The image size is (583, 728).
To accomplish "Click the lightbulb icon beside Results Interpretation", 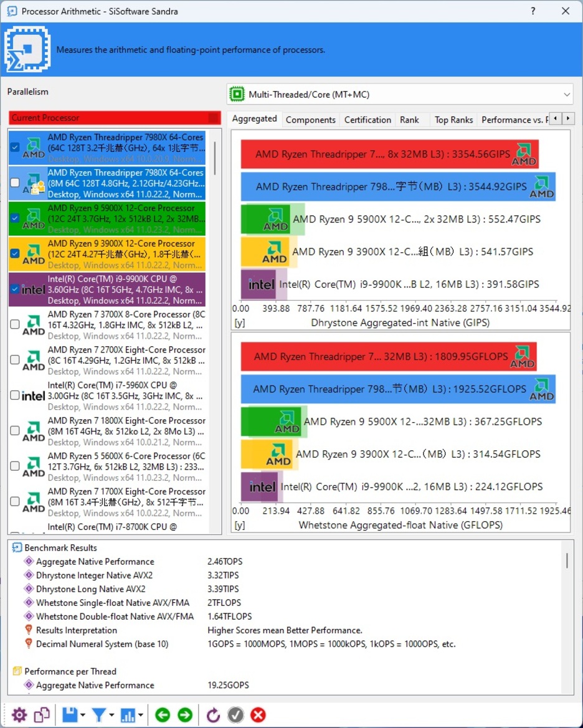I will point(29,630).
